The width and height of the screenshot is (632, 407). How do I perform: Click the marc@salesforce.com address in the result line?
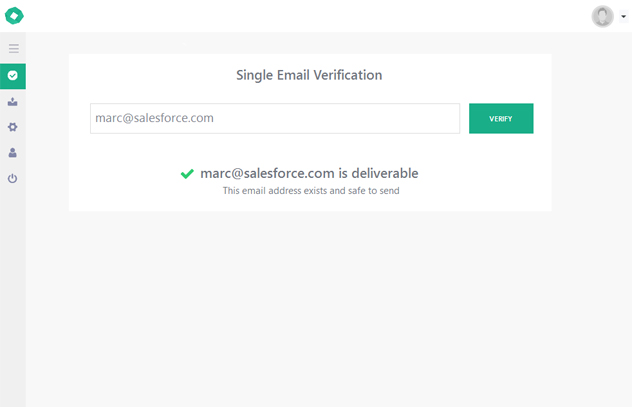click(x=266, y=173)
